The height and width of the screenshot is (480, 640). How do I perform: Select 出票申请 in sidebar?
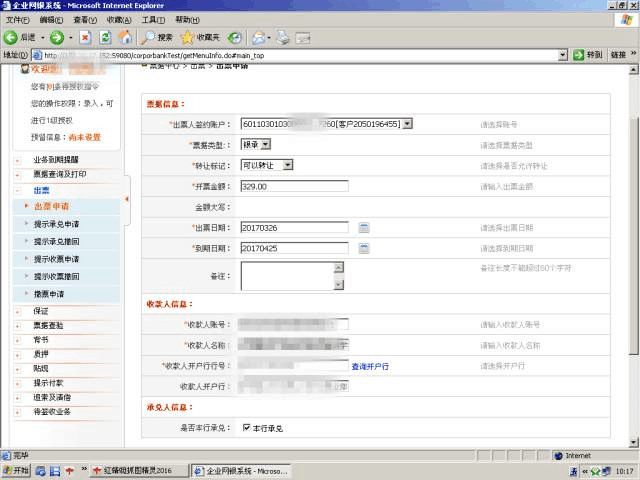[x=51, y=206]
